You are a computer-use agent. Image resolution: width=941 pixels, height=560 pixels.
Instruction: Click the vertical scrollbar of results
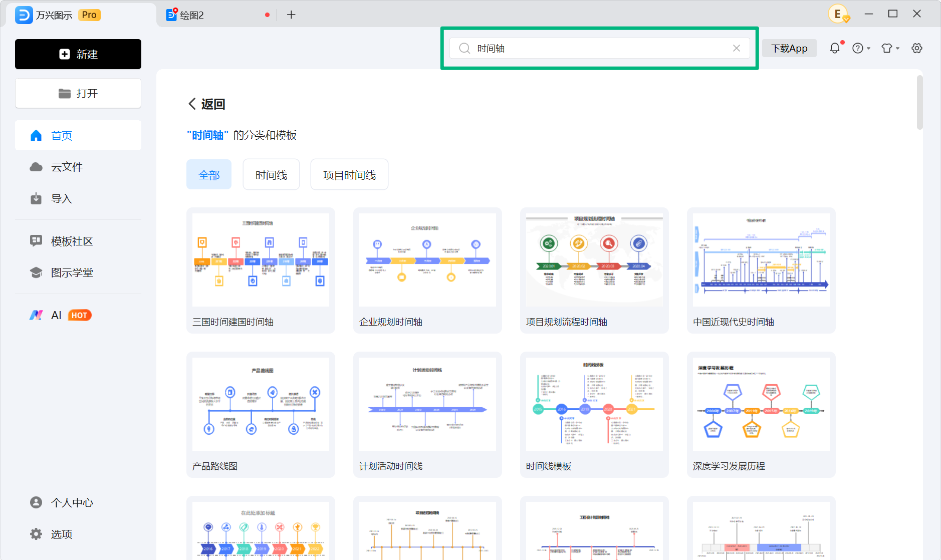pyautogui.click(x=919, y=102)
